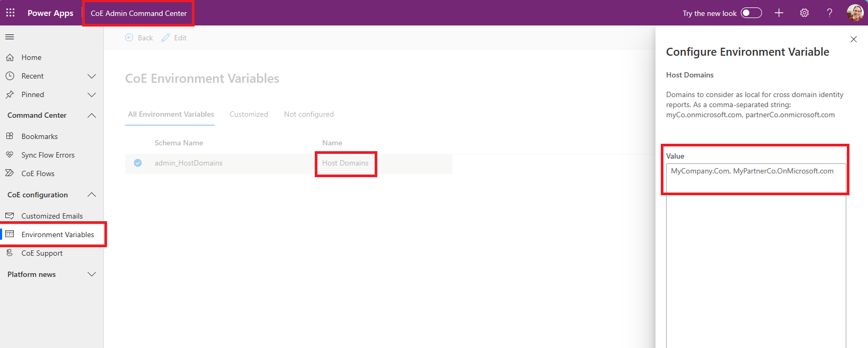The width and height of the screenshot is (868, 348).
Task: Click the CoE Support icon
Action: click(x=10, y=253)
